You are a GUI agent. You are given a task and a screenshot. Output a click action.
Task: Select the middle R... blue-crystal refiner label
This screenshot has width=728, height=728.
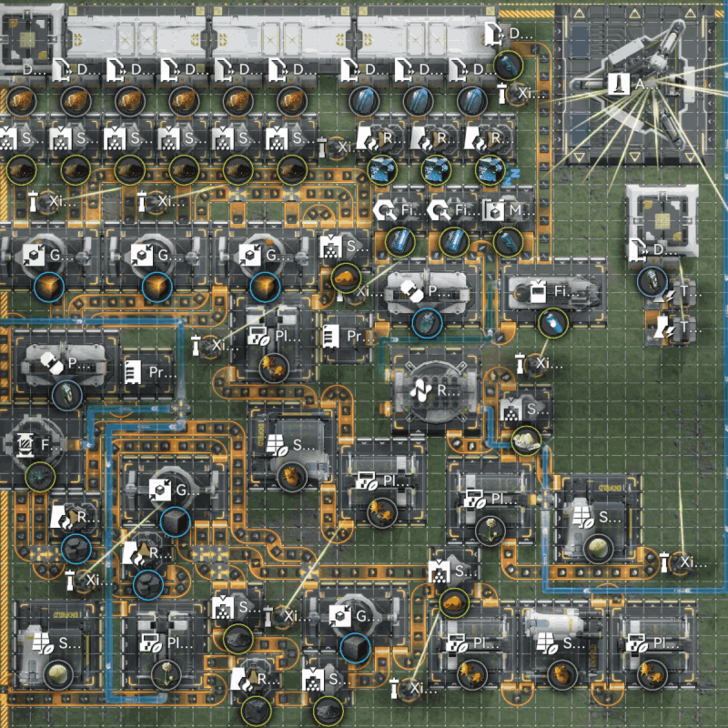[442, 138]
